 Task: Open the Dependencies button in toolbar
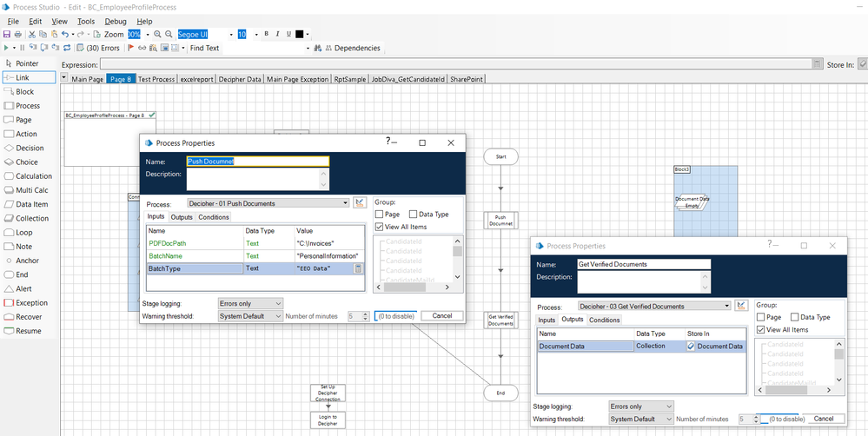[x=352, y=49]
